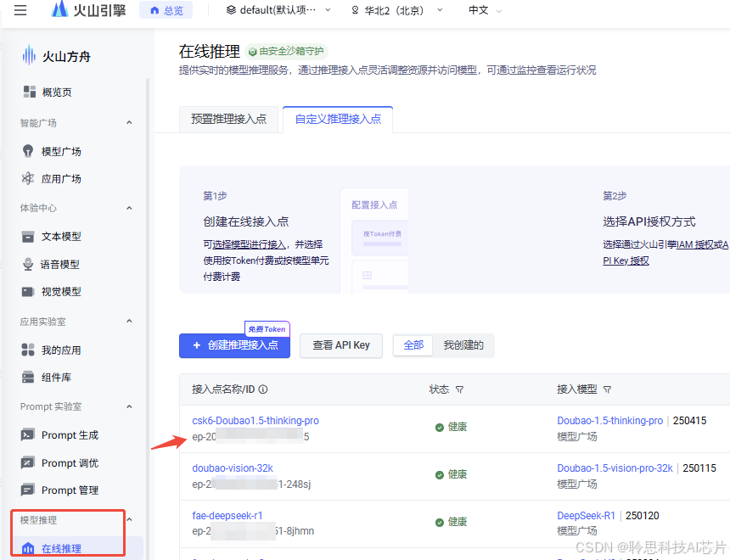Image resolution: width=730 pixels, height=560 pixels.
Task: Click the 健康 status of csk6-Doubao1.5-thinking-pro
Action: [451, 428]
